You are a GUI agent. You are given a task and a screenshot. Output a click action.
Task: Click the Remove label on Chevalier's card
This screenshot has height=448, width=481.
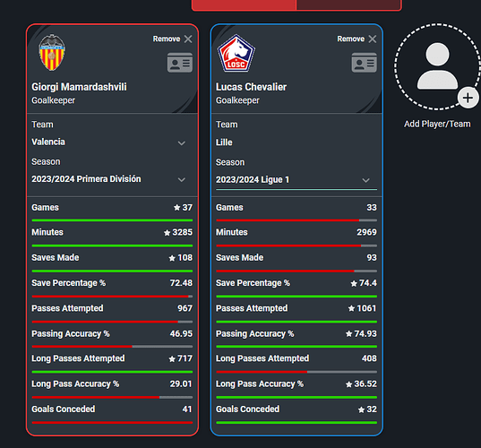click(351, 39)
